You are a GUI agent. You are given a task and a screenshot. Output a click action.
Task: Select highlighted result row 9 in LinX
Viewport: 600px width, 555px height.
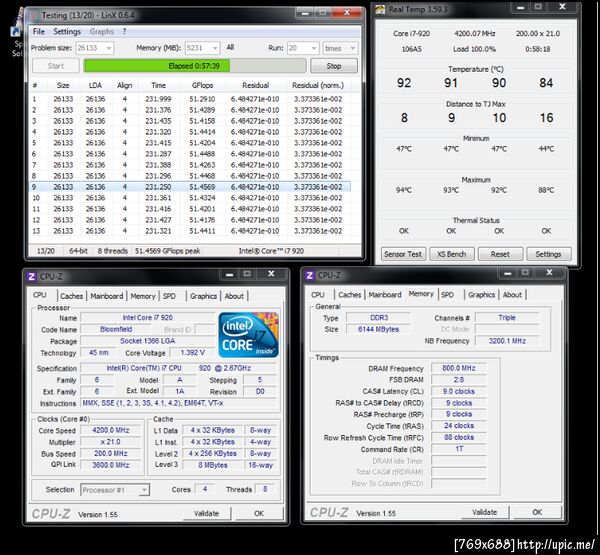tap(190, 187)
